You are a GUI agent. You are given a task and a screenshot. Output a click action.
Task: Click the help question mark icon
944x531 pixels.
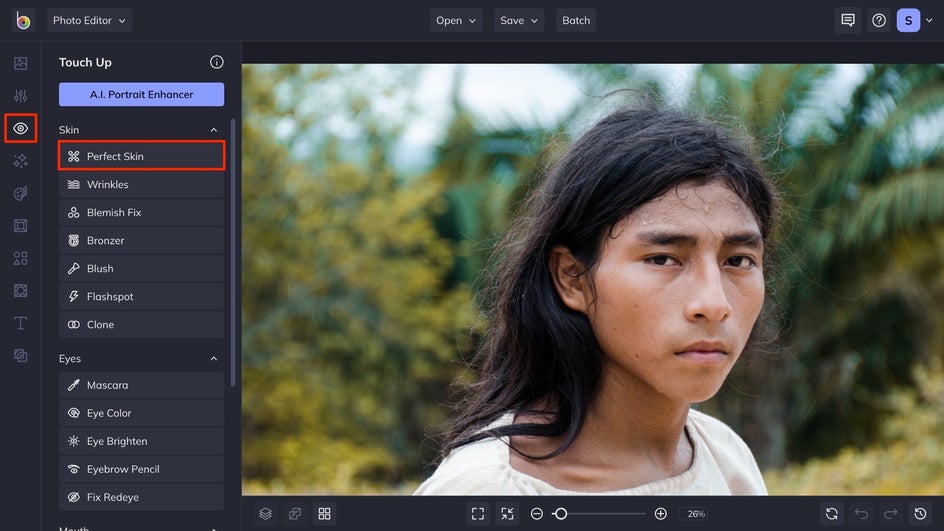879,20
